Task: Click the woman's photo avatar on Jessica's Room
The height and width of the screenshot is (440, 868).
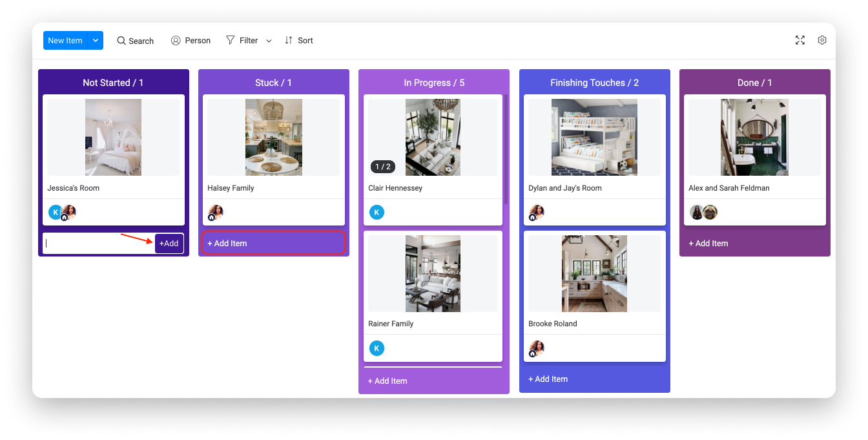Action: point(69,213)
